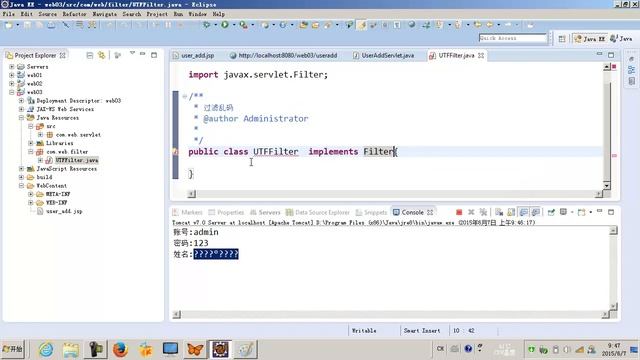Open the Properties view tab
Image resolution: width=640 pixels, height=360 pixels.
226,212
